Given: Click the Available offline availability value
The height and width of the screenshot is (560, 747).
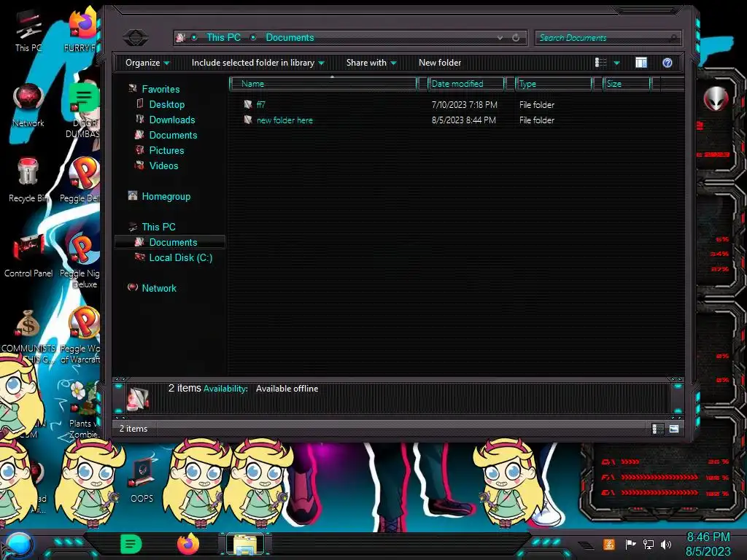Looking at the screenshot, I should tap(287, 389).
